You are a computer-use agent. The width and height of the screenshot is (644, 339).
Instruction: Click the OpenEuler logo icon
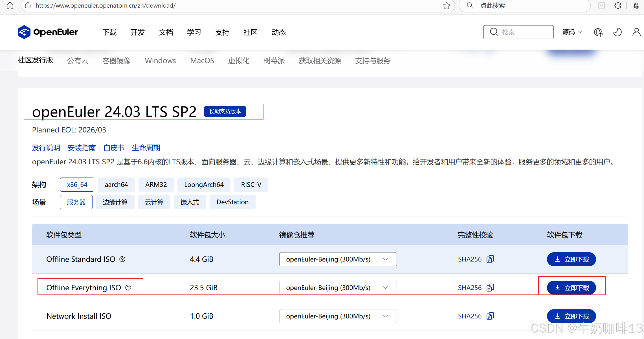[x=24, y=32]
